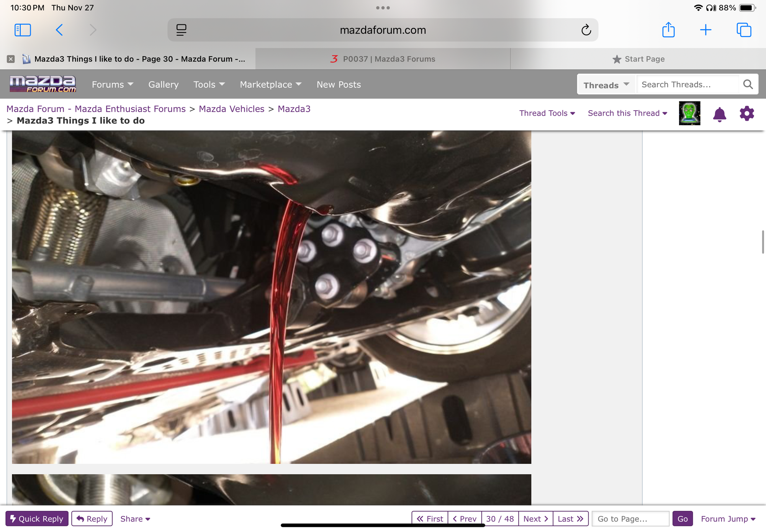Open the page reader menu icon
The height and width of the screenshot is (532, 766).
182,30
